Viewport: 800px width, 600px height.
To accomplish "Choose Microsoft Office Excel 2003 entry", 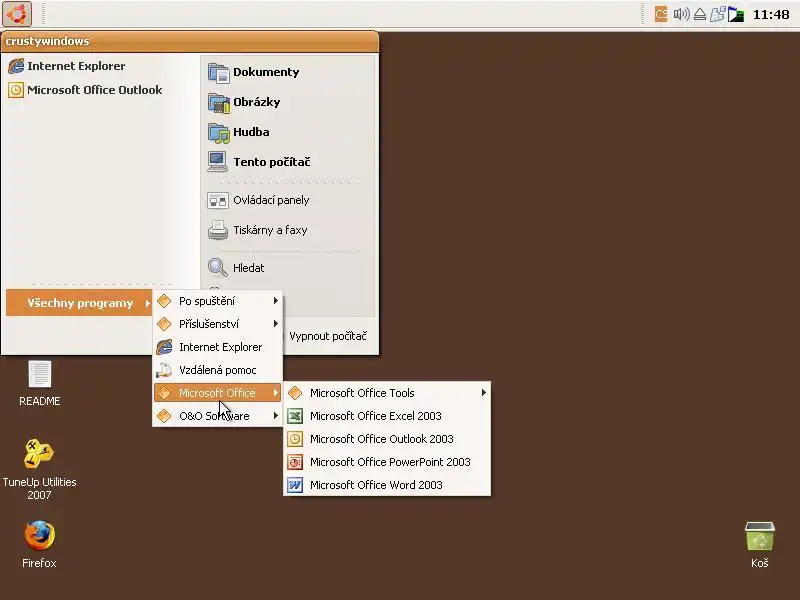I will click(x=387, y=416).
